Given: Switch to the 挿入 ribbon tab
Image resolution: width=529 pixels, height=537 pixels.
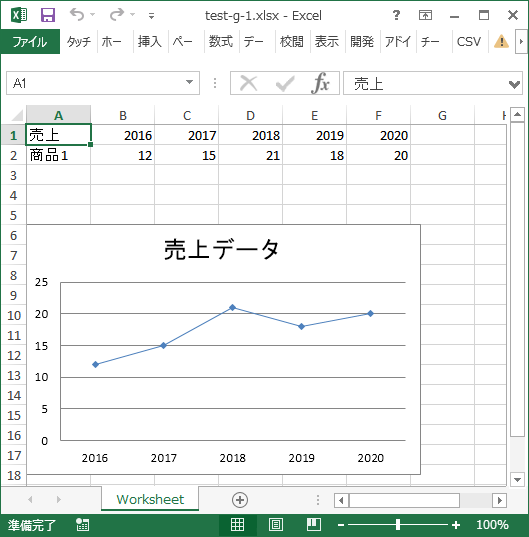Looking at the screenshot, I should (149, 42).
